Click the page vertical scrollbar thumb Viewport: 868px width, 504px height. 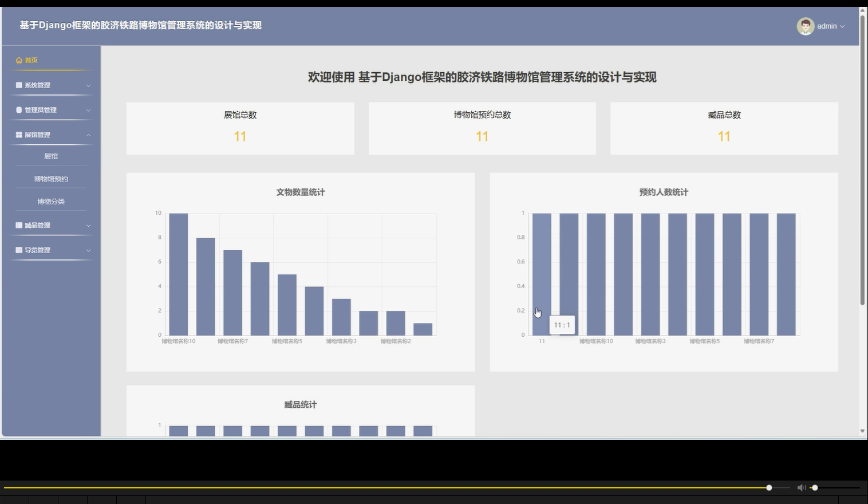tap(862, 160)
